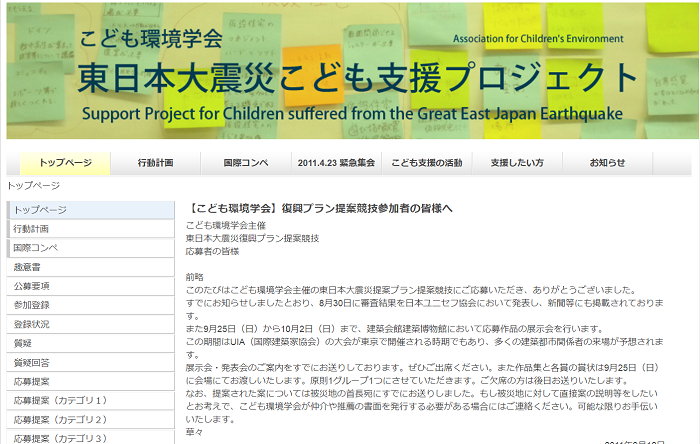Image resolution: width=700 pixels, height=444 pixels.
Task: Open the 趣意書 sidebar link
Action: pyautogui.click(x=27, y=267)
